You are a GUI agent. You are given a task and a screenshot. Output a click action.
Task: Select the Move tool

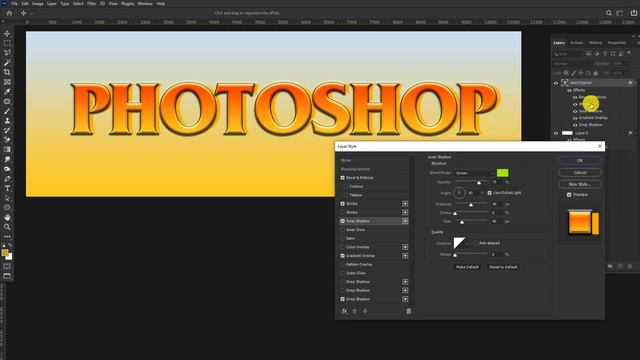point(7,33)
